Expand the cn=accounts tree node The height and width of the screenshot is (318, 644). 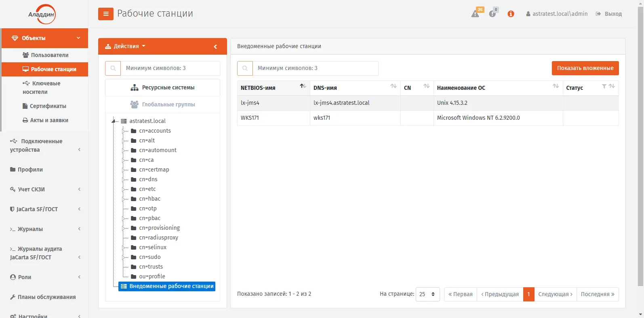pyautogui.click(x=124, y=131)
